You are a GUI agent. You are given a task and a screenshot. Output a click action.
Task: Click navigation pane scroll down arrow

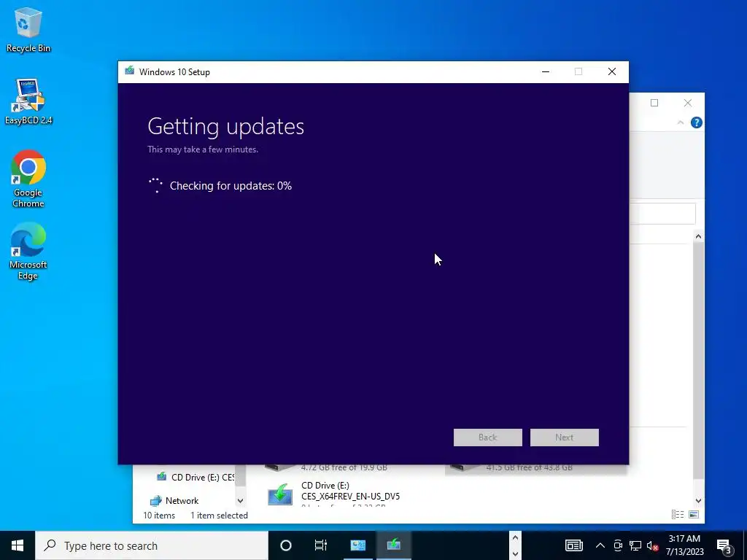[x=240, y=500]
